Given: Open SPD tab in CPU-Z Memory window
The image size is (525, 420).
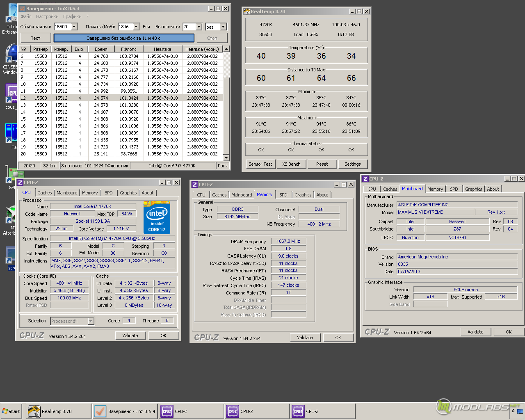Looking at the screenshot, I should pyautogui.click(x=283, y=195).
